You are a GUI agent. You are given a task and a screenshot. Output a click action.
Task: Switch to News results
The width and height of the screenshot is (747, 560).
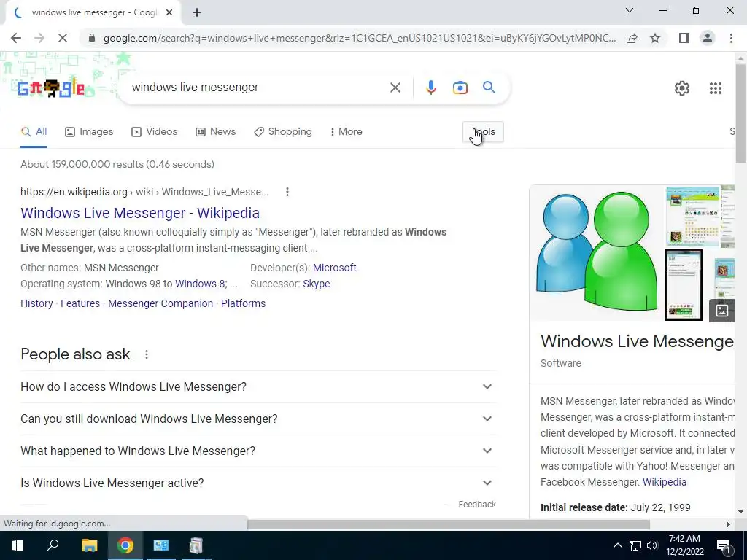tap(216, 132)
